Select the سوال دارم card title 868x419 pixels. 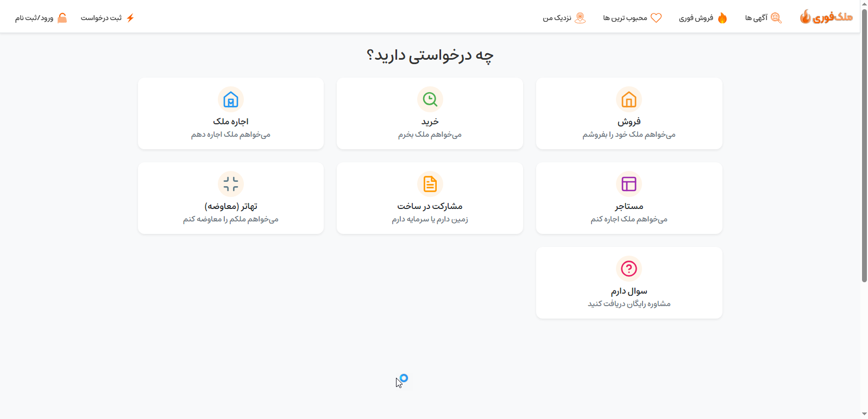point(629,291)
